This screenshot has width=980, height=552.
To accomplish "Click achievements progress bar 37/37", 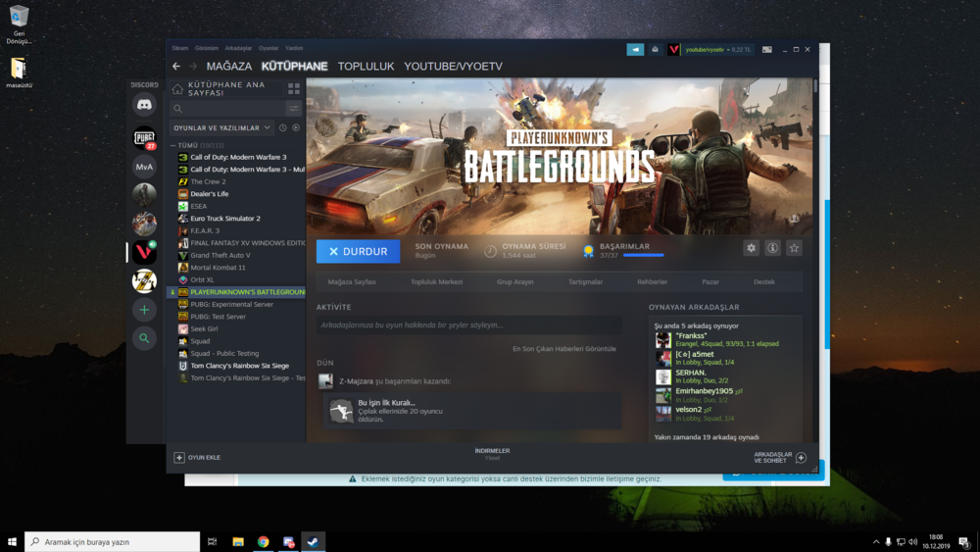I will click(x=643, y=255).
